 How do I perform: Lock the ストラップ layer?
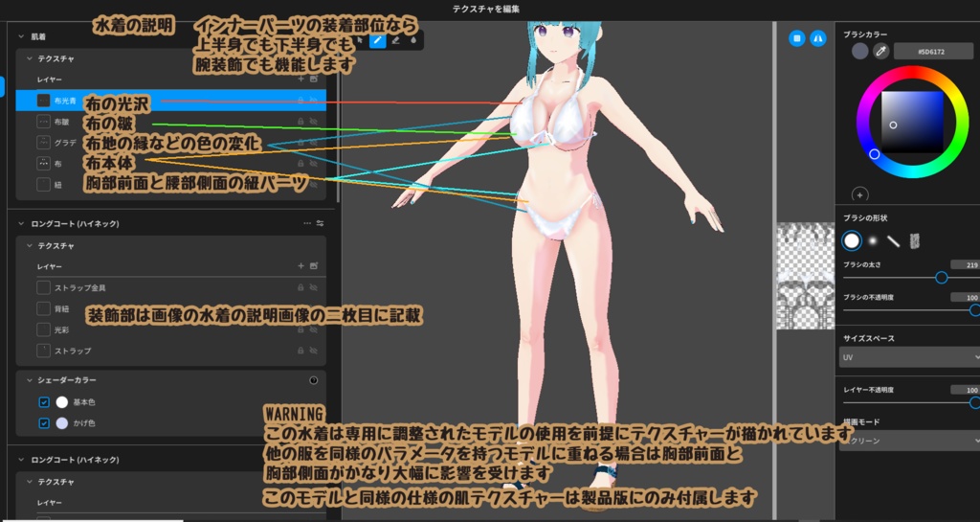(301, 351)
